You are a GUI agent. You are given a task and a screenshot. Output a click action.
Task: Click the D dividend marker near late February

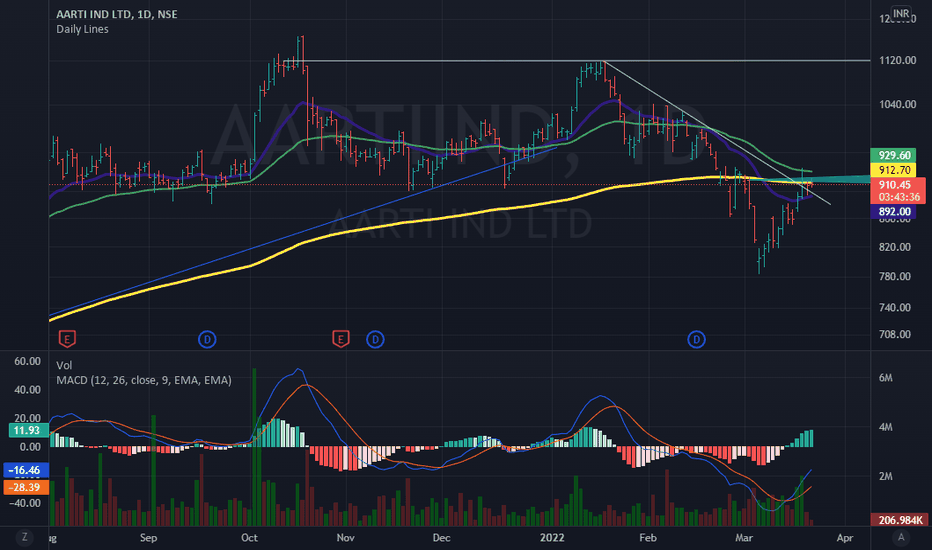tap(696, 340)
